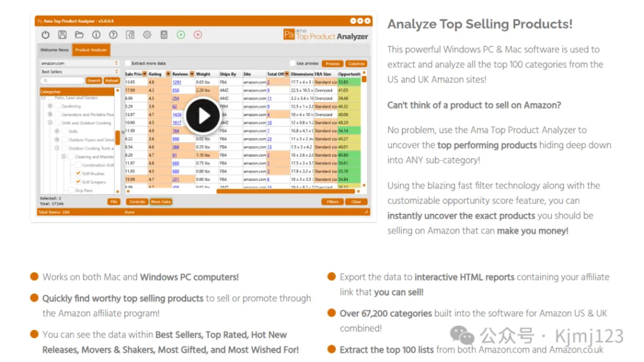Screen dimensions: 644x362
Task: Collapse the Outdoor Cooking Tools node
Action: coord(57,148)
